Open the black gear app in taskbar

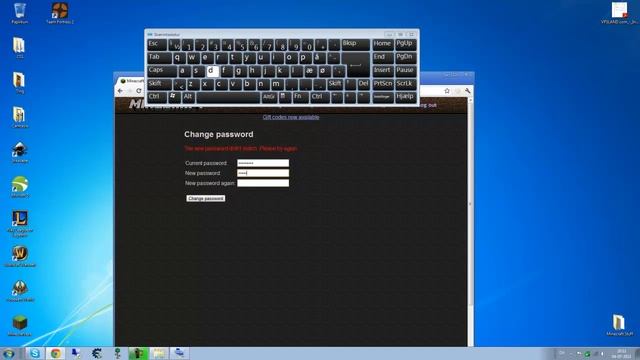point(97,353)
